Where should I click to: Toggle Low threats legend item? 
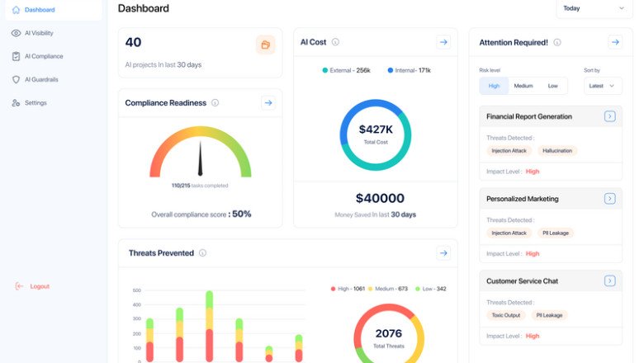(430, 289)
